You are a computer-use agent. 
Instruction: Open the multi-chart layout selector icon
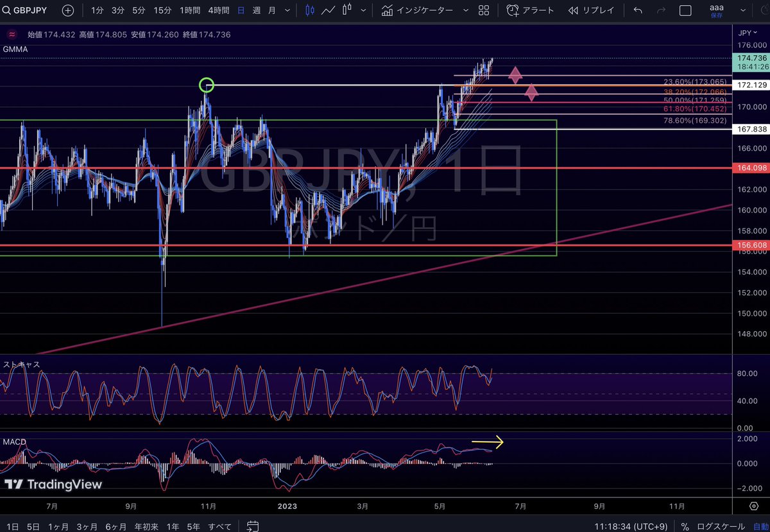click(x=483, y=10)
